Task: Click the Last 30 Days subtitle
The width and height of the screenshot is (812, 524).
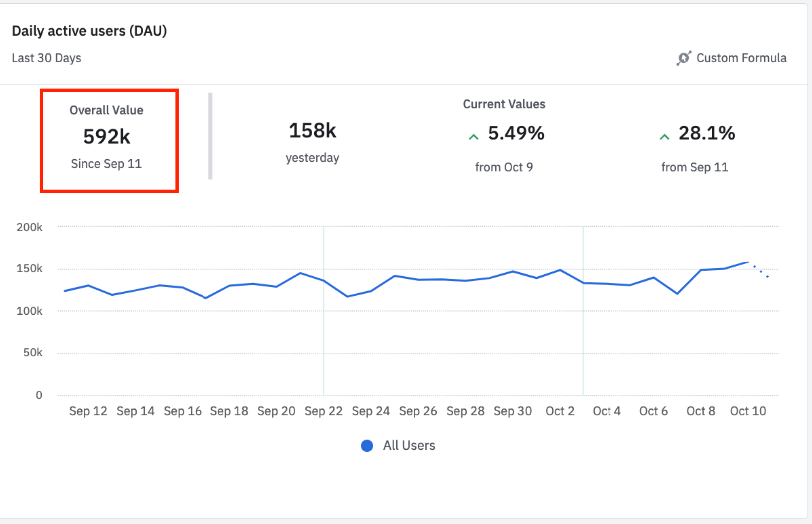Action: point(47,58)
